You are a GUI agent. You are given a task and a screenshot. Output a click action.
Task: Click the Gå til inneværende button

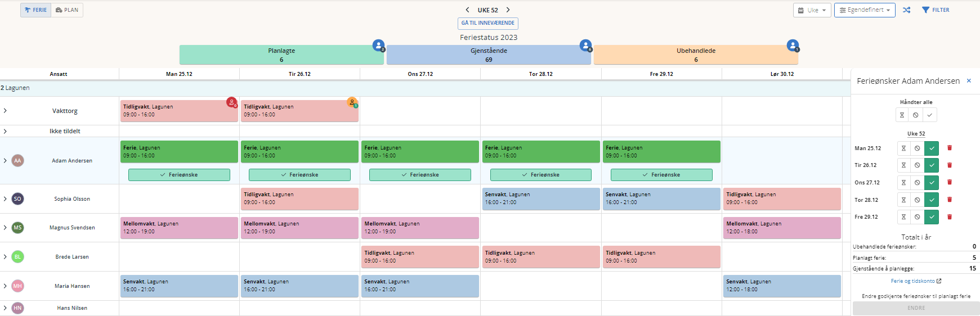pos(487,23)
